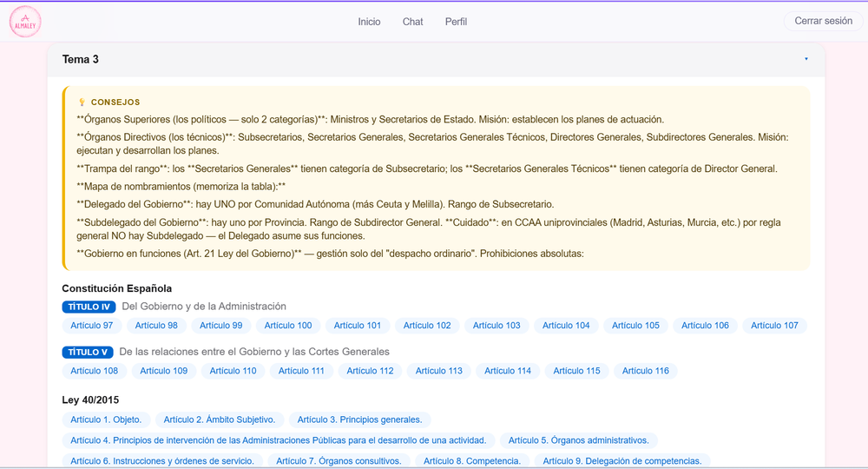This screenshot has width=868, height=469.
Task: Open Artículo 4. Principios de intervención link
Action: tap(278, 440)
